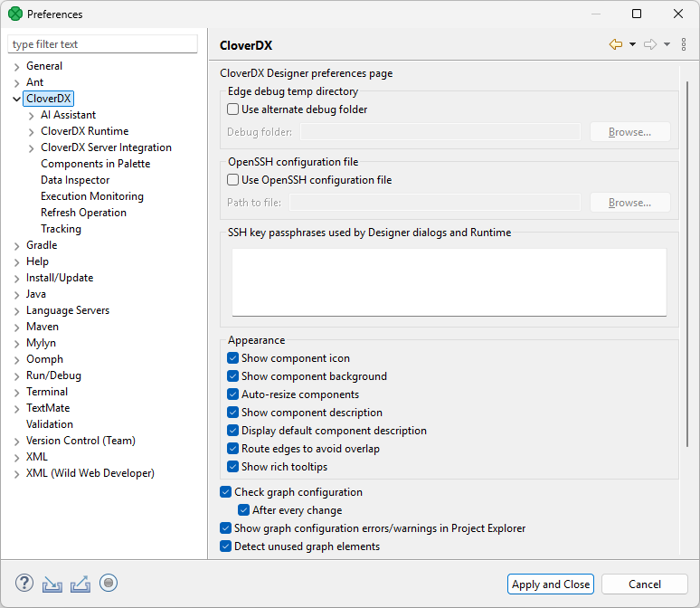Viewport: 700px width, 608px height.
Task: Click the preferences page vertical scrollbar
Action: 687,263
